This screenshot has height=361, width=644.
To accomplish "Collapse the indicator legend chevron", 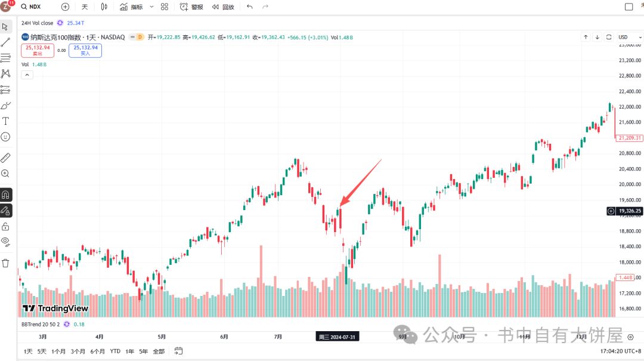I will (27, 75).
